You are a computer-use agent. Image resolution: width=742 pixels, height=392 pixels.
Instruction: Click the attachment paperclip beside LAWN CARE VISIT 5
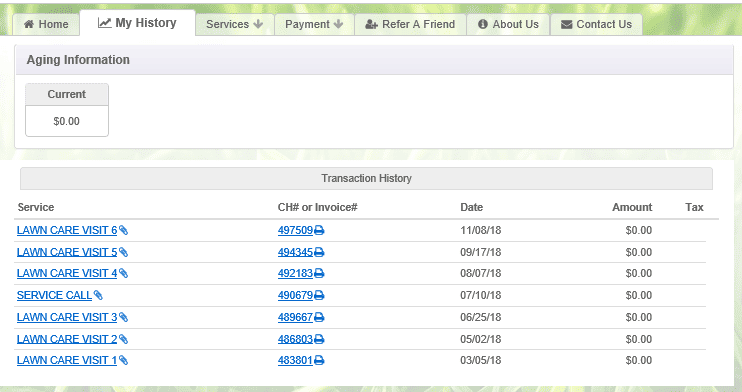124,252
